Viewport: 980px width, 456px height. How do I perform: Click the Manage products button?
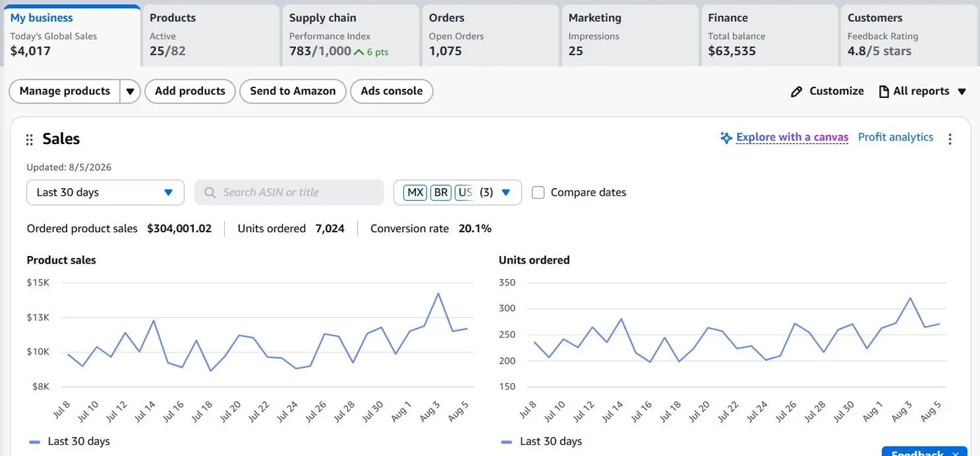coord(64,92)
